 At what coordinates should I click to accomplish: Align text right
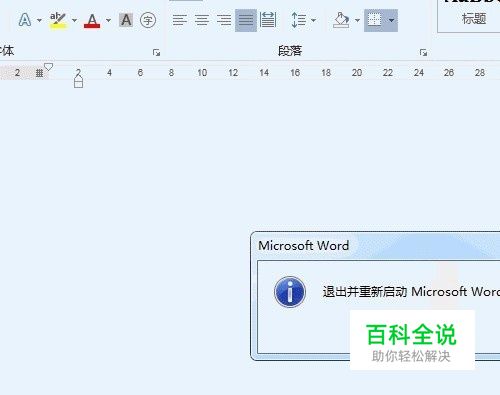coord(224,20)
